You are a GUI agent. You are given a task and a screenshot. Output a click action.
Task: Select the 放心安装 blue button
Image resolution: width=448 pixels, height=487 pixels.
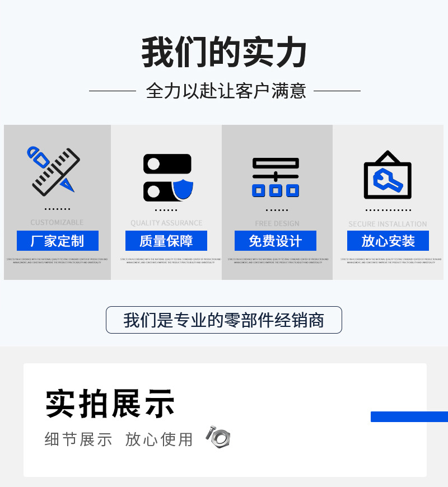[x=388, y=241]
